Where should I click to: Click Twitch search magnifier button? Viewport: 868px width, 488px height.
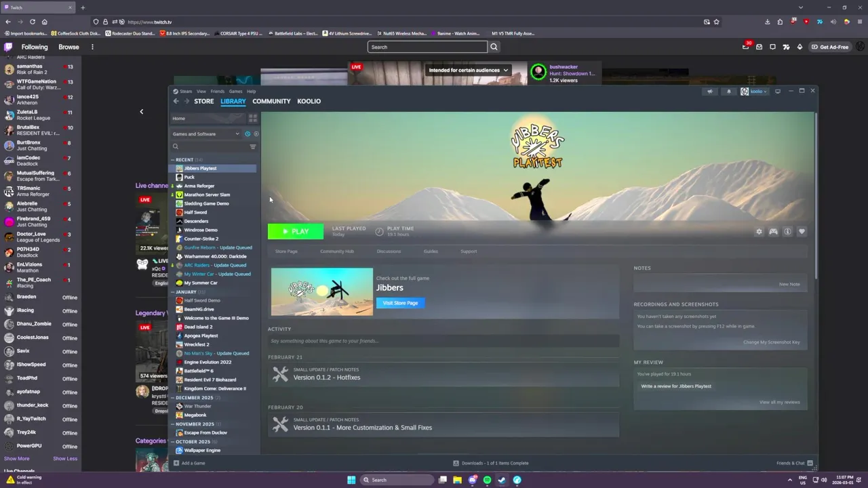[494, 47]
